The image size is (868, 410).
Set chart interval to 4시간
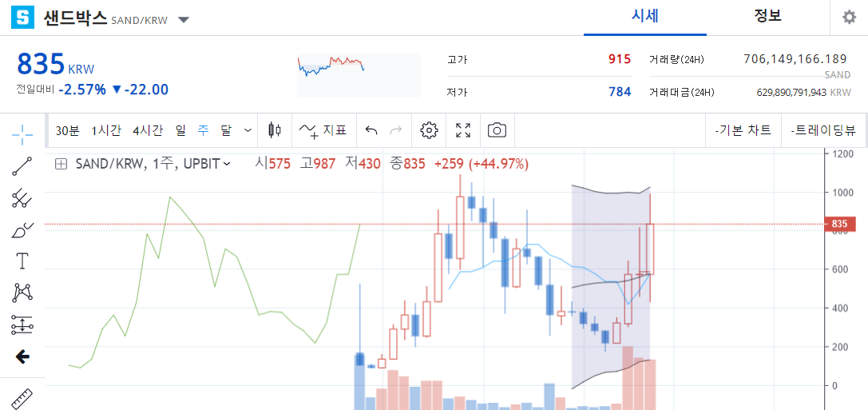[x=147, y=131]
